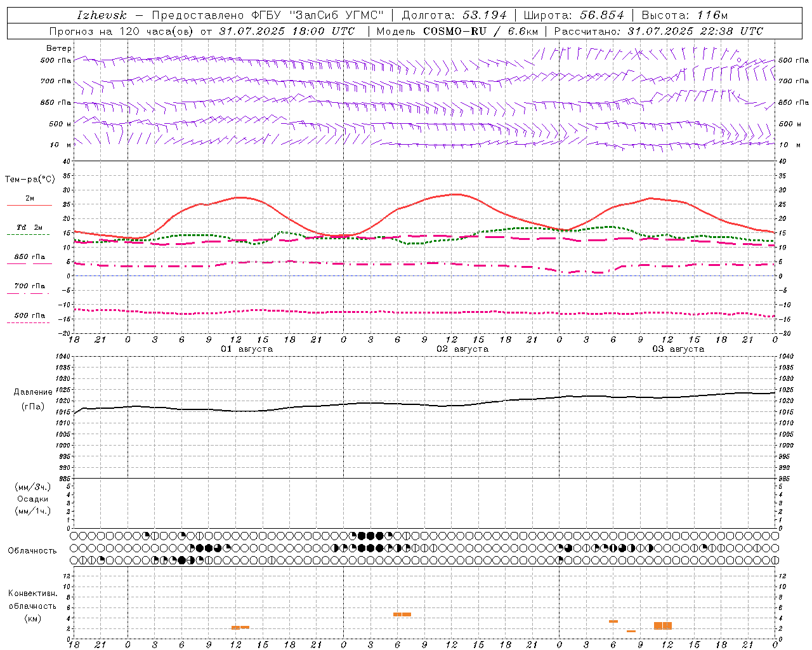Click the 'Облачность' cloud cover label
The image size is (812, 650).
[x=32, y=551]
